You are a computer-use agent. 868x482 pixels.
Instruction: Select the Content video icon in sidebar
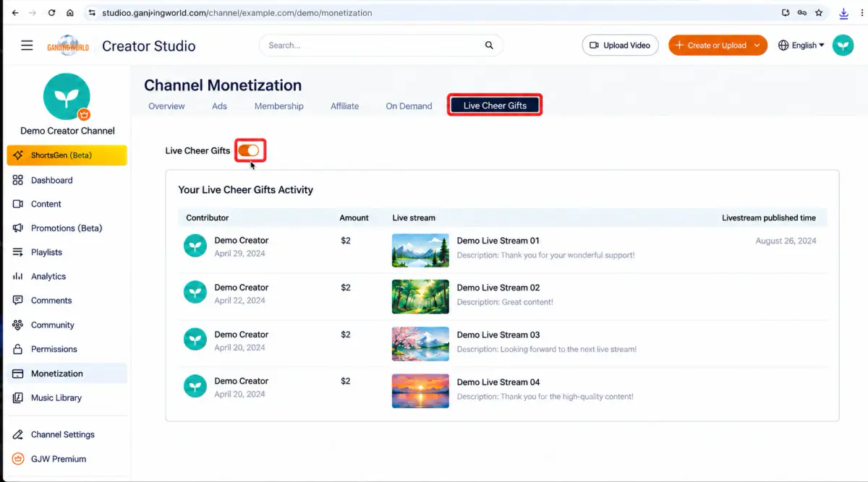[x=18, y=204]
